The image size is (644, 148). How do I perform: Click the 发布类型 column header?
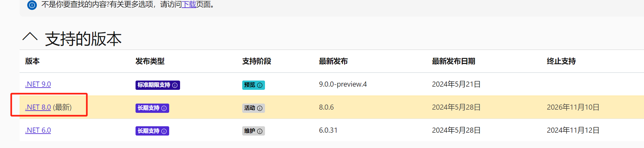click(150, 61)
